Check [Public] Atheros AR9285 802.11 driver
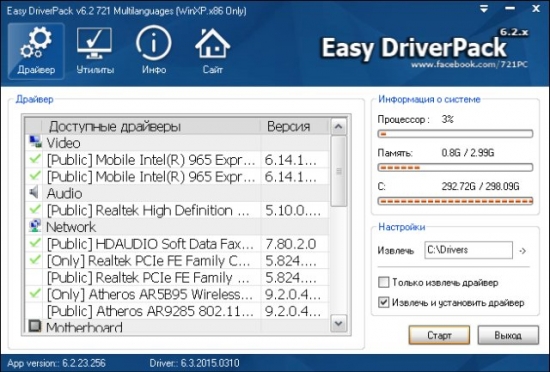This screenshot has width=550, height=372. 35,311
